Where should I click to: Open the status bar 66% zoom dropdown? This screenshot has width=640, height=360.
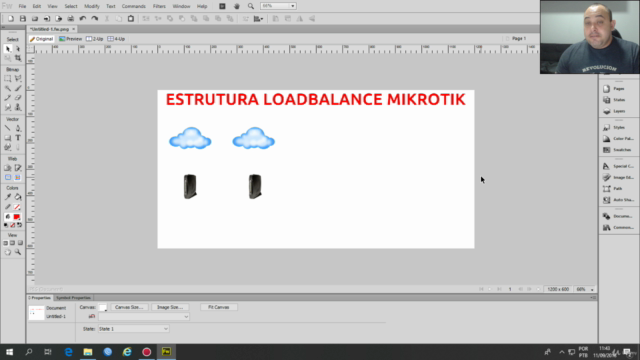(x=592, y=289)
